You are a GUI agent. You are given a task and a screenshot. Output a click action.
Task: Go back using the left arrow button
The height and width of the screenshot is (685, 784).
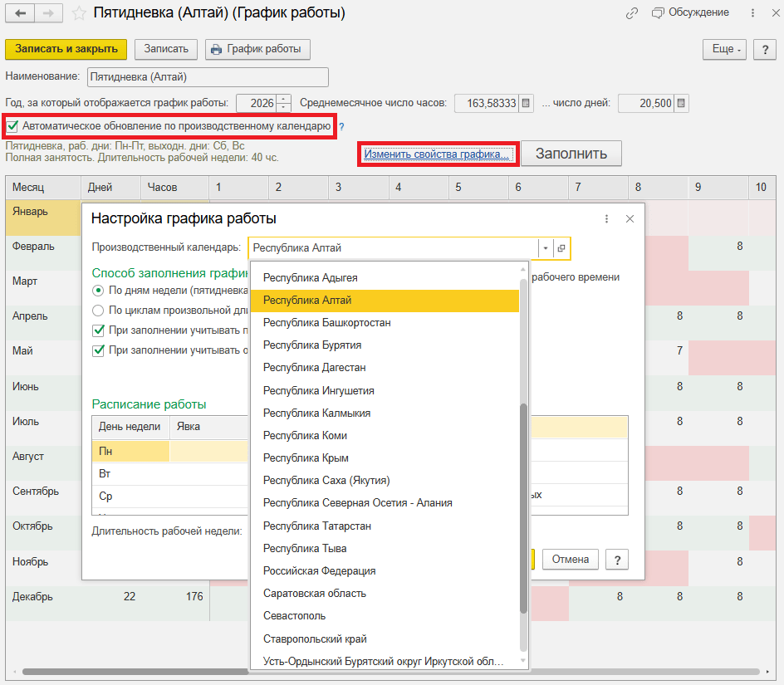(x=21, y=13)
